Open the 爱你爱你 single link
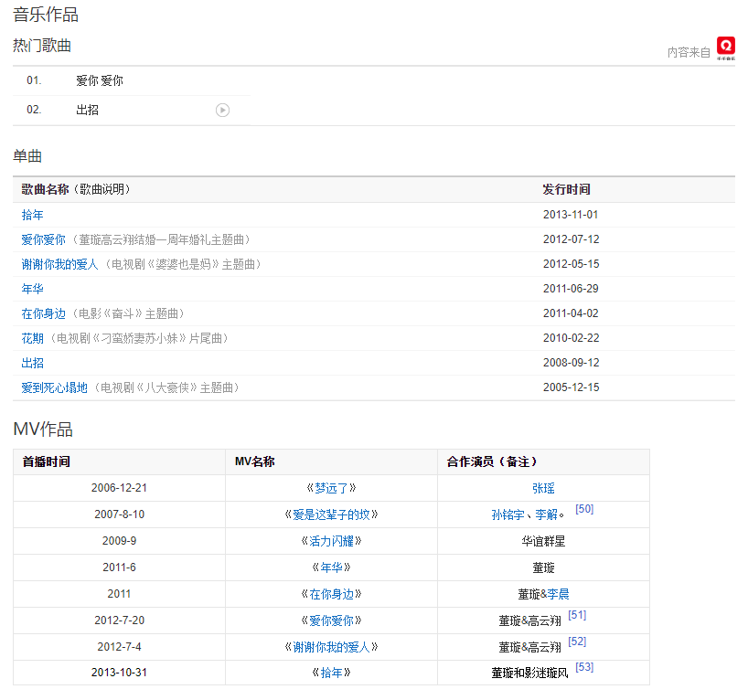The image size is (748, 700). coord(44,239)
